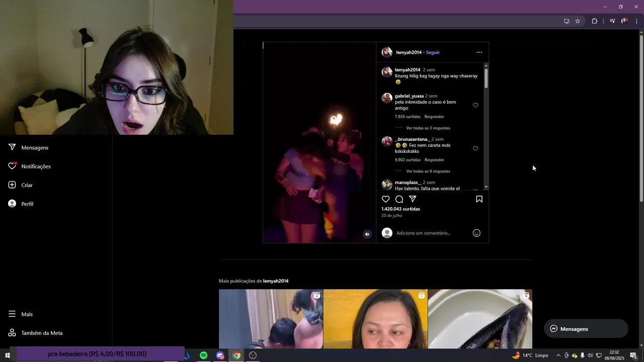Image resolution: width=644 pixels, height=362 pixels.
Task: Open lemyah2014 profile from the post header
Action: tap(409, 52)
